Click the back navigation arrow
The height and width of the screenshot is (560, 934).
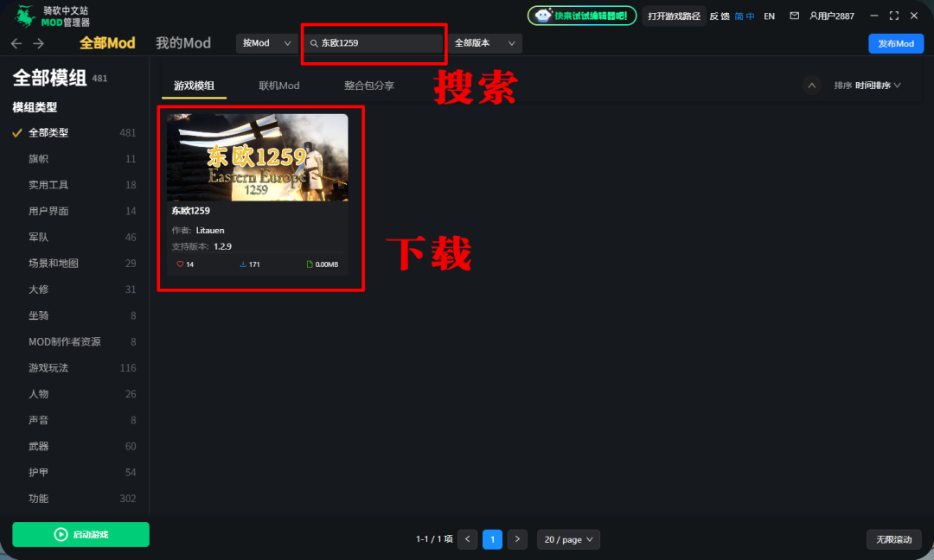[16, 43]
